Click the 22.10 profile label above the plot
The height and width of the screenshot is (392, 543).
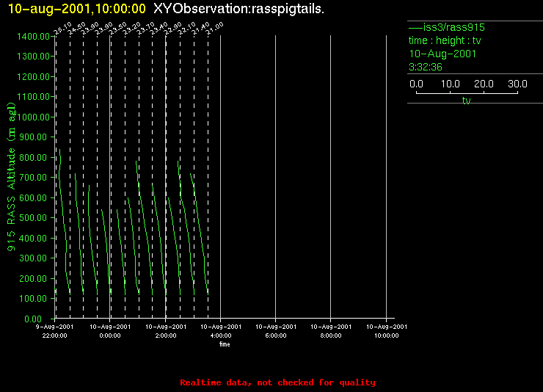pyautogui.click(x=186, y=29)
